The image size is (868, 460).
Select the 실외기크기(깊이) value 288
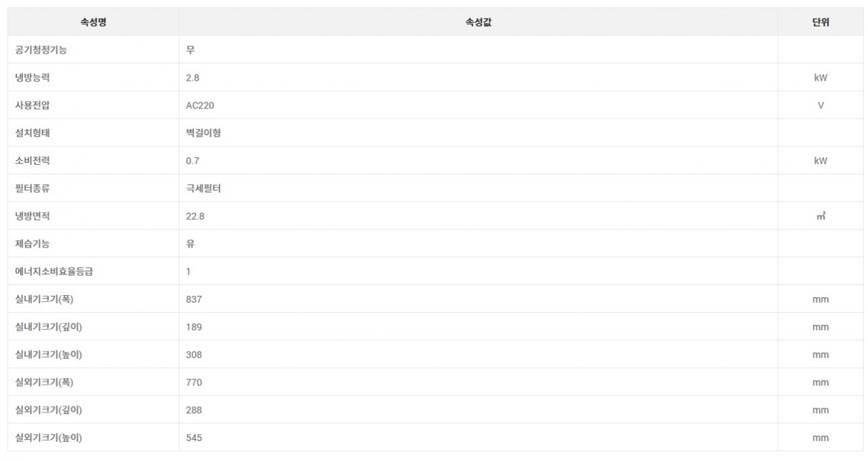pyautogui.click(x=194, y=410)
